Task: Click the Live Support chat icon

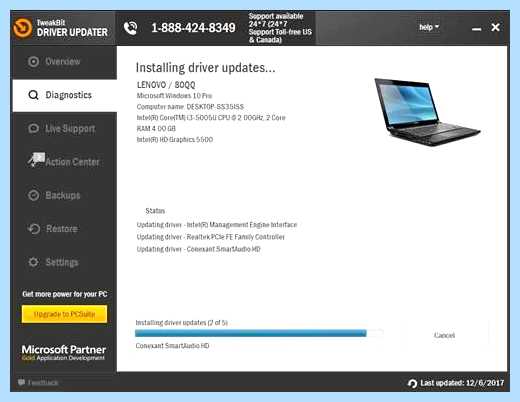Action: coord(33,128)
